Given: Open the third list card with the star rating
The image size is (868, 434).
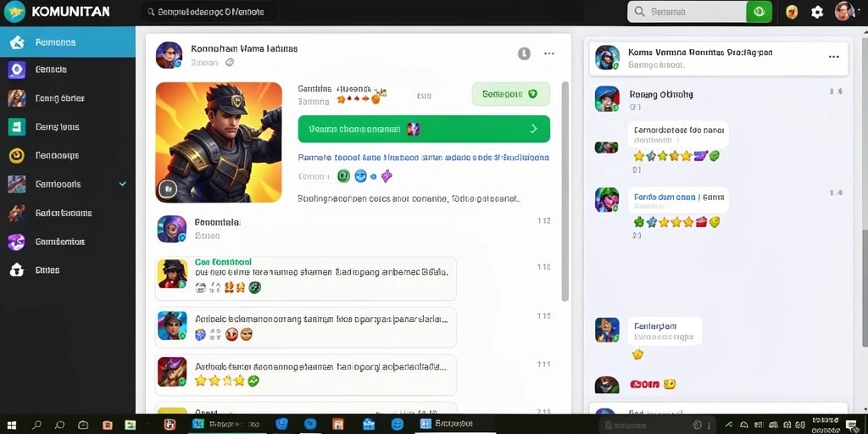Looking at the screenshot, I should pyautogui.click(x=305, y=374).
